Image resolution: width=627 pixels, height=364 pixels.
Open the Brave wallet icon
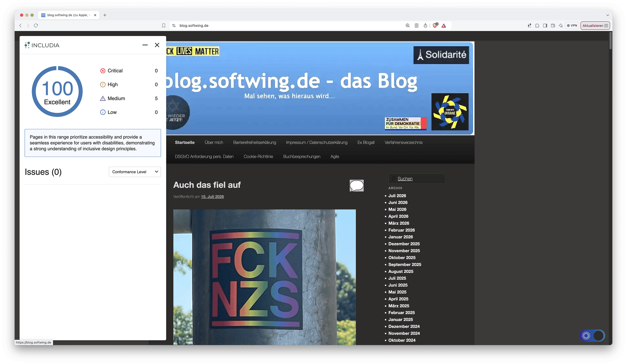pos(553,26)
